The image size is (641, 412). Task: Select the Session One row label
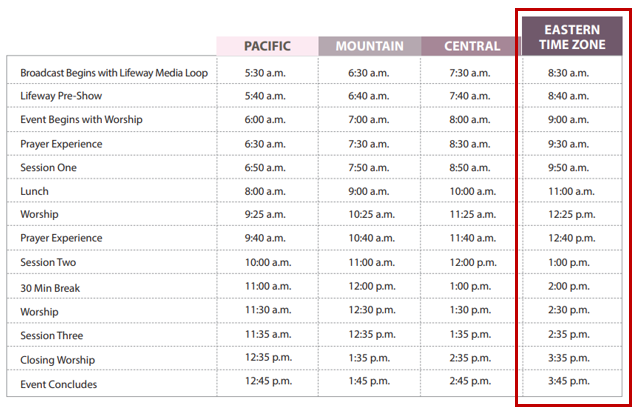tap(48, 168)
